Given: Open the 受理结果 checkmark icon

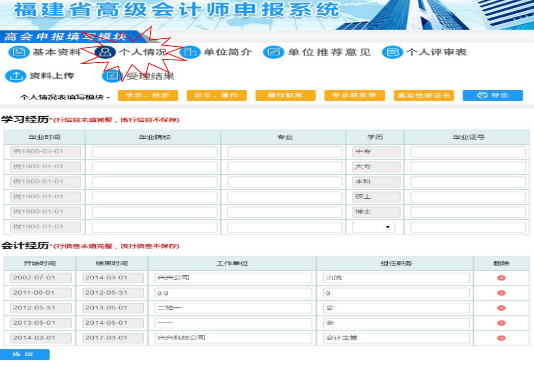Looking at the screenshot, I should click(112, 76).
